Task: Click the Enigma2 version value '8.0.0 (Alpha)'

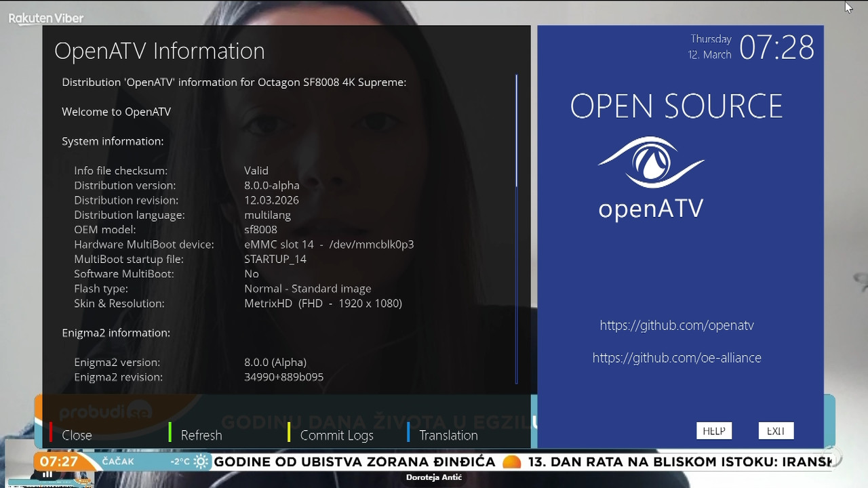Action: click(x=275, y=363)
